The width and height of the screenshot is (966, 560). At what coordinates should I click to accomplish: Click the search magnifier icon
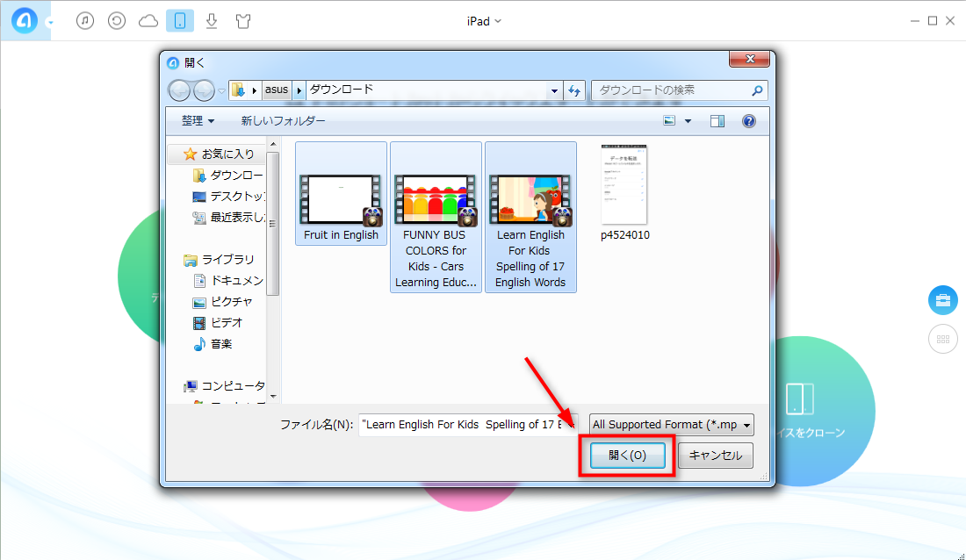coord(758,90)
